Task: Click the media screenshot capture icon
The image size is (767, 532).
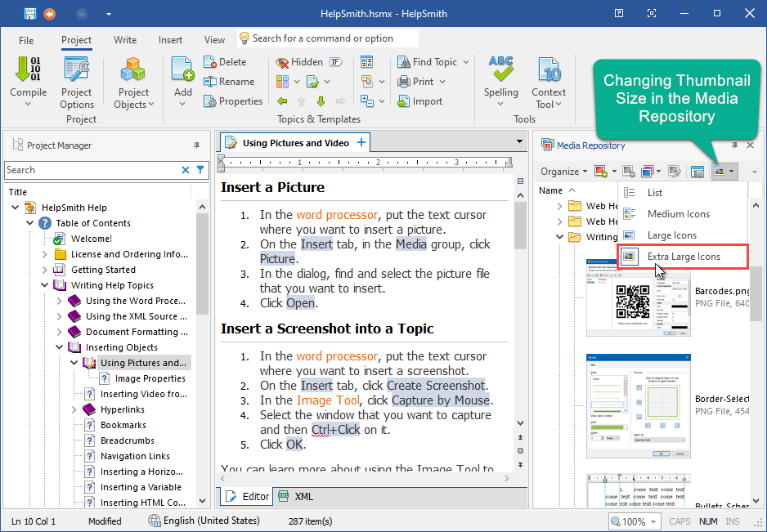Action: (697, 171)
